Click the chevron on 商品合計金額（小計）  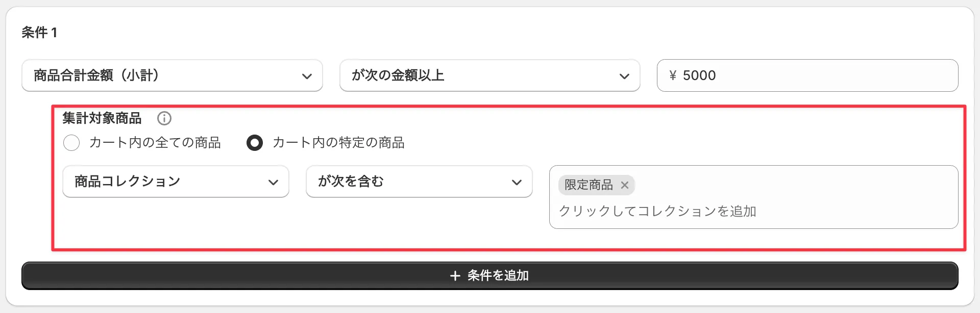(x=307, y=75)
